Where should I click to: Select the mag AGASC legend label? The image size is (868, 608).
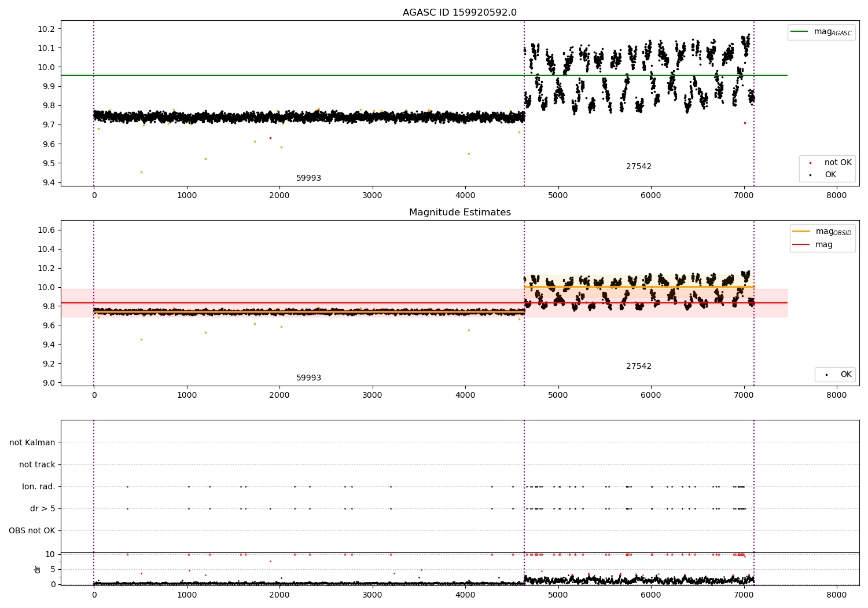coord(833,32)
